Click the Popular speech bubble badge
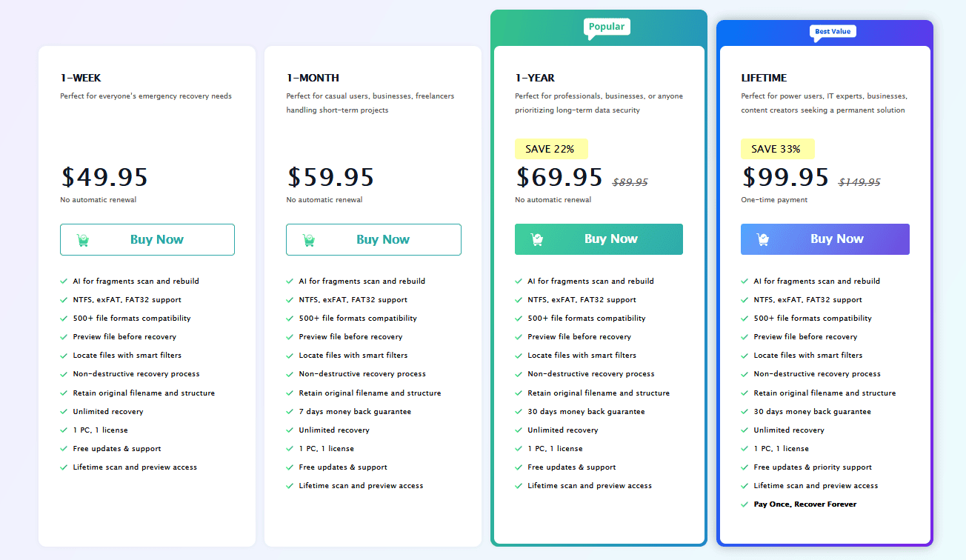The image size is (966, 560). (607, 27)
